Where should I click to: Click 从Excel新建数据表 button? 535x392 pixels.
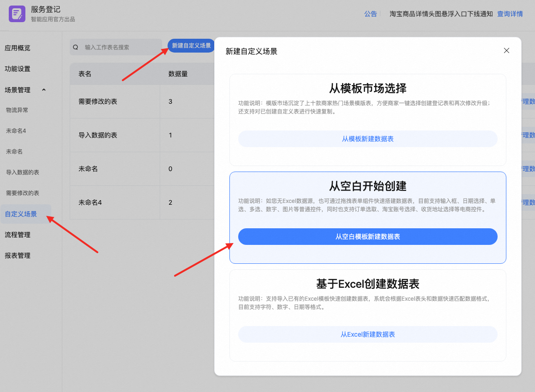click(367, 334)
